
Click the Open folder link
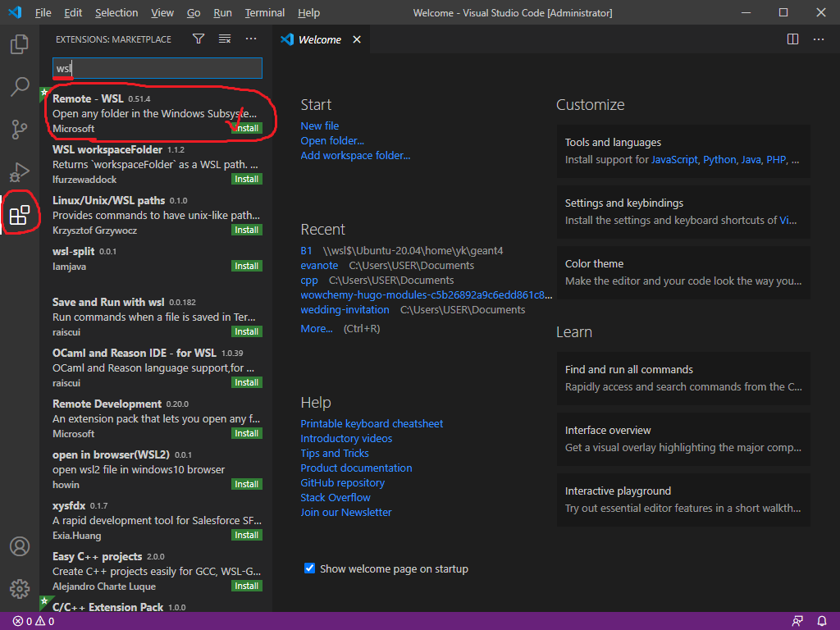coord(332,141)
